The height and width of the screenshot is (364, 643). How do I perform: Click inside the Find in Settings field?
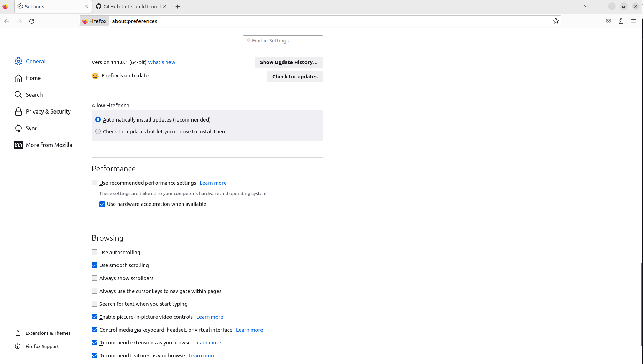[x=282, y=40]
